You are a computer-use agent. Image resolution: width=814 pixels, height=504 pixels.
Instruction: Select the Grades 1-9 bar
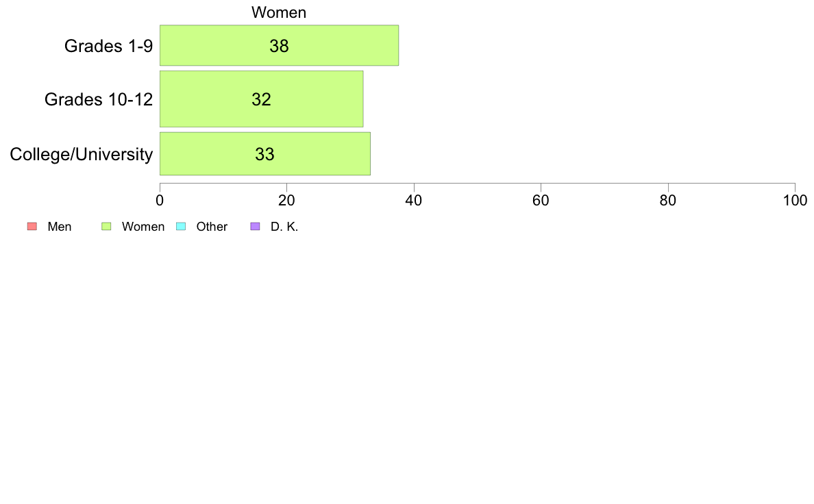click(x=280, y=45)
